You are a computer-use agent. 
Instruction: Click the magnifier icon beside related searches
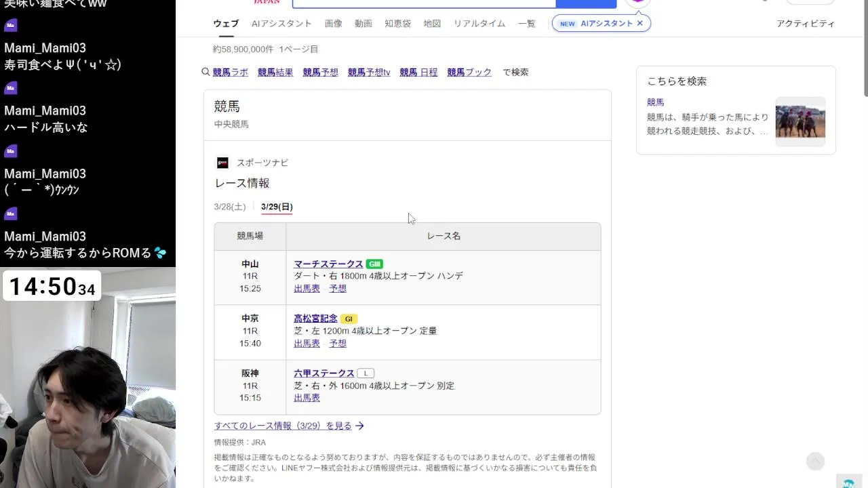pos(205,72)
